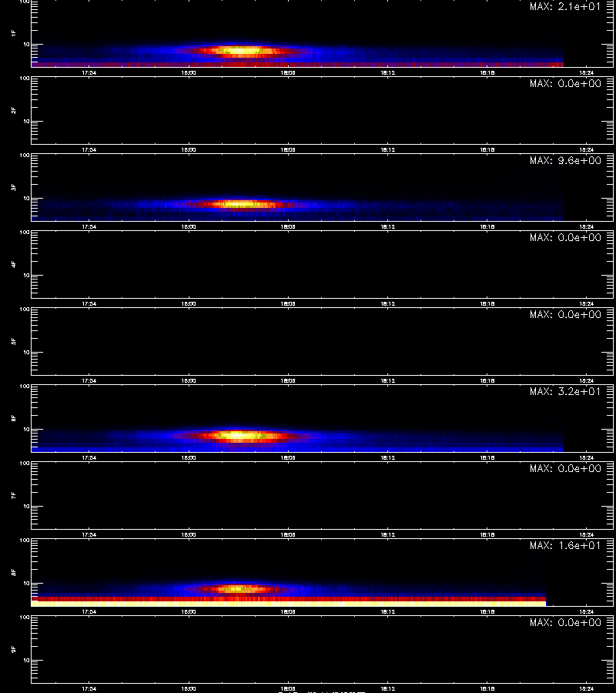Viewport: 616px width, 693px height.
Task: Click the 18:12 time label under panel 1F
Action: pos(387,73)
